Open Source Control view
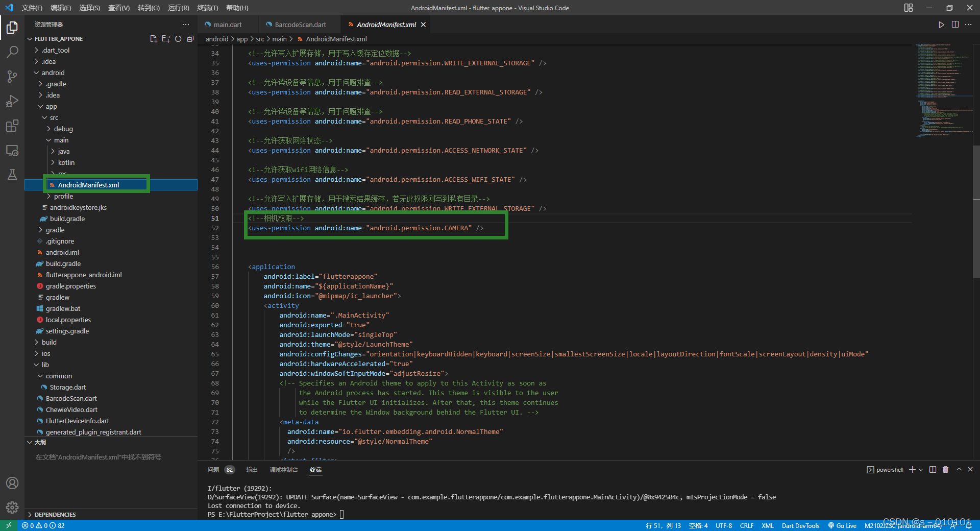The height and width of the screenshot is (531, 980). [12, 76]
